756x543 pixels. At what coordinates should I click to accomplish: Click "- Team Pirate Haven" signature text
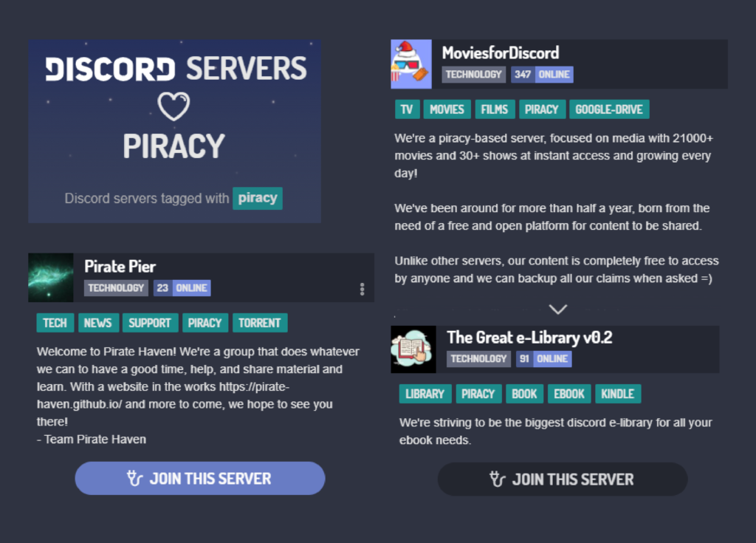pyautogui.click(x=92, y=440)
